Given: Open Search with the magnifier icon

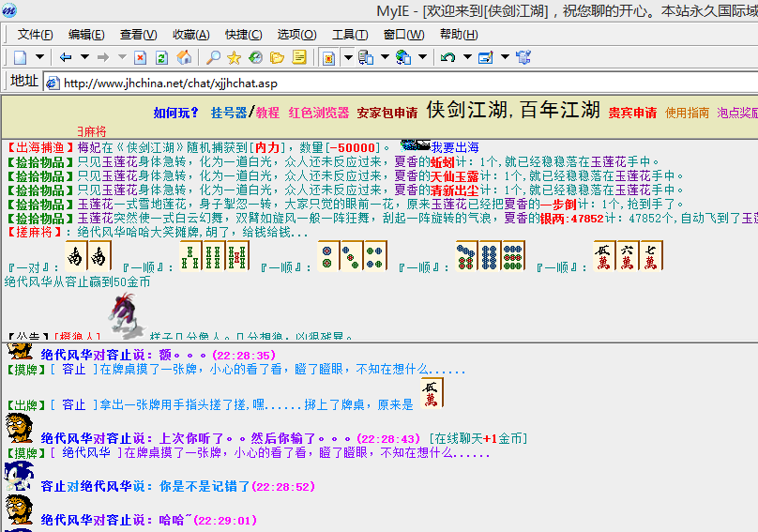Looking at the screenshot, I should [x=213, y=57].
